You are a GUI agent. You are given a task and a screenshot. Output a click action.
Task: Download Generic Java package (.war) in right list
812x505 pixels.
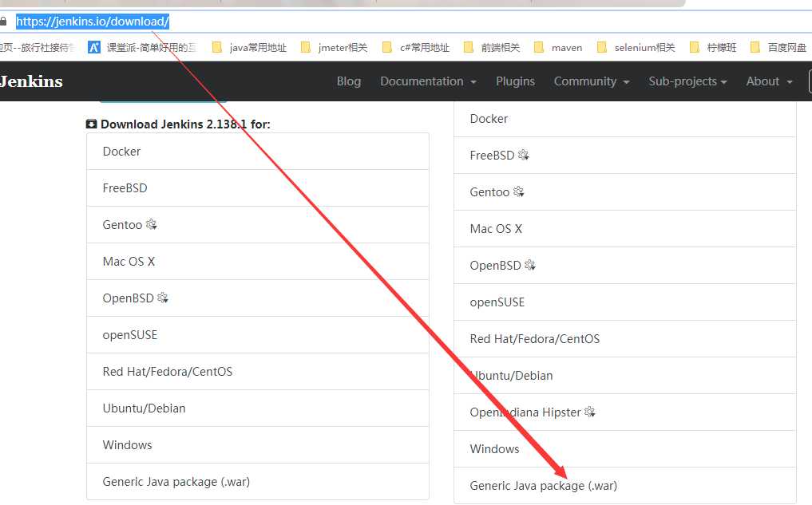click(x=625, y=486)
